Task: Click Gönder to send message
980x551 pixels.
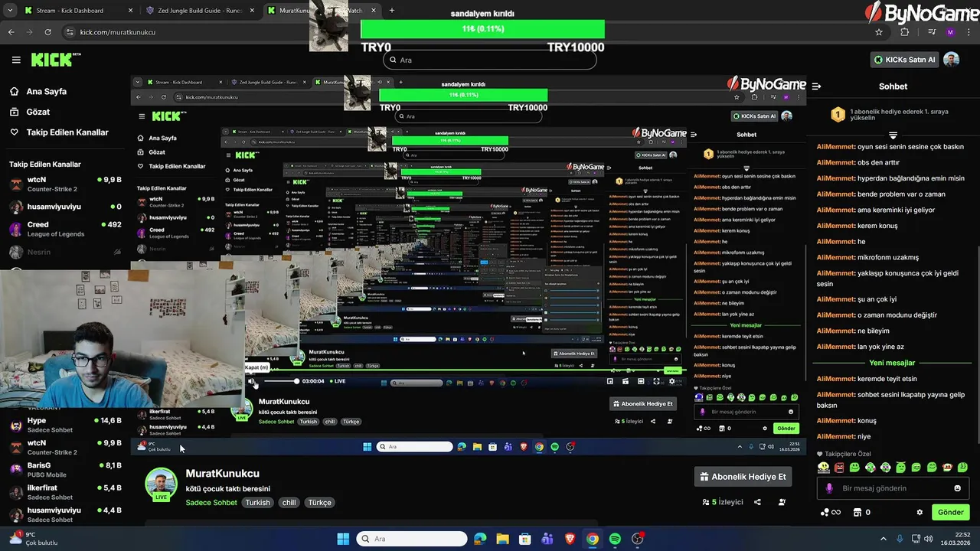Action: [x=950, y=513]
